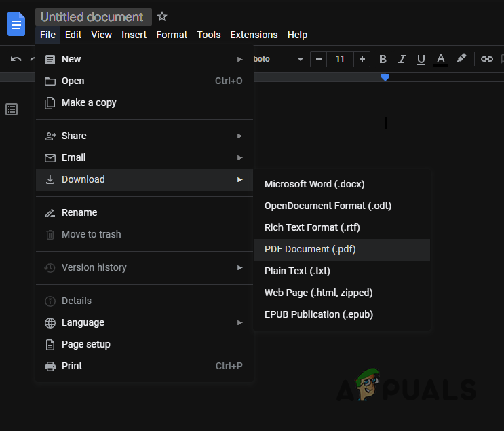Click the Open folder icon in menu

point(50,81)
